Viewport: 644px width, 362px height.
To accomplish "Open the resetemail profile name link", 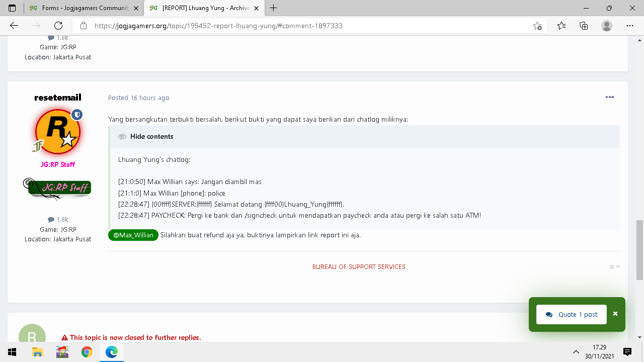I will tap(58, 98).
